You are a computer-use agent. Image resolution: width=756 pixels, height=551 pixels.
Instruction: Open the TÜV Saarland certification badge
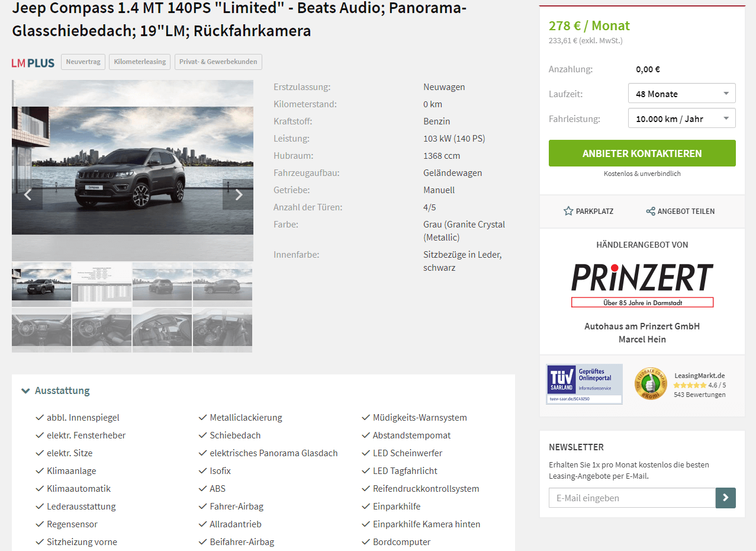point(584,384)
